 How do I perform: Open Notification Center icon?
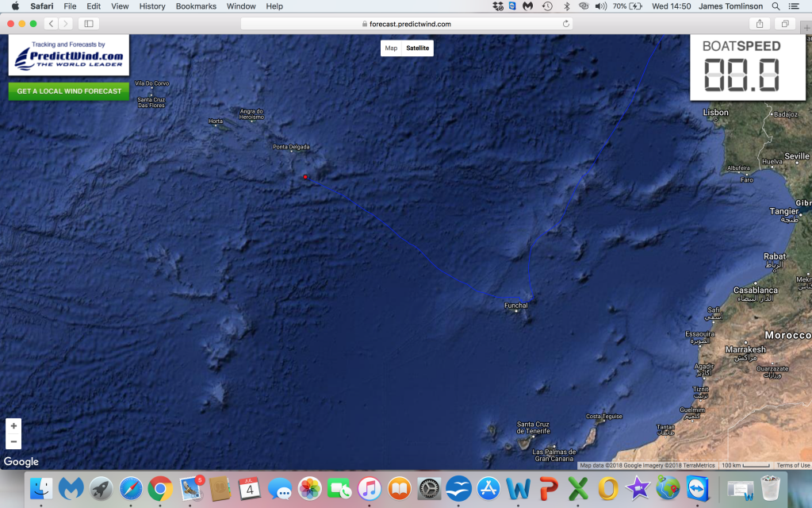point(793,6)
